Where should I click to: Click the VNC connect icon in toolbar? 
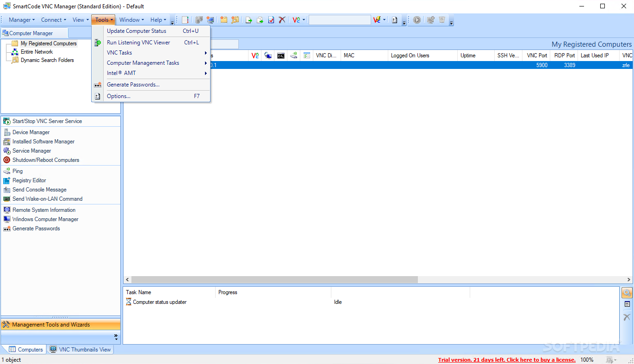click(296, 20)
